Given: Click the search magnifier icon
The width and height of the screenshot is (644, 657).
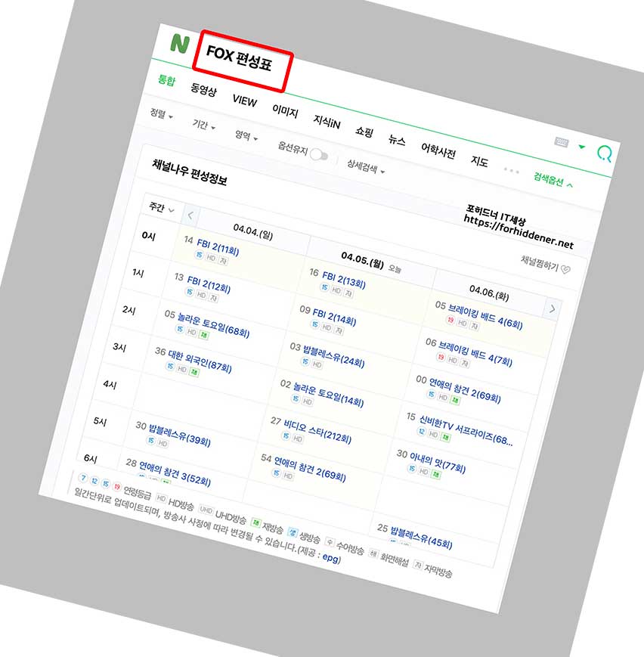Looking at the screenshot, I should point(605,153).
